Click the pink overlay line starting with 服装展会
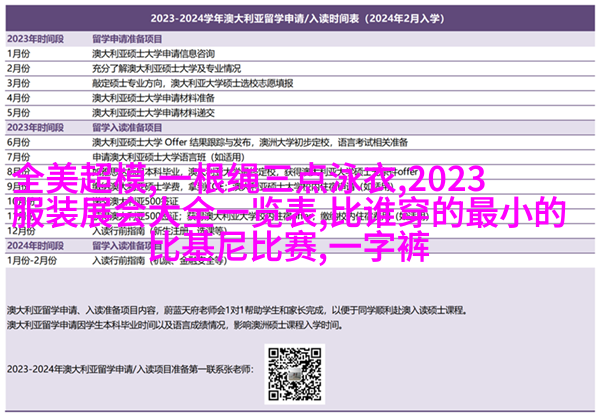This screenshot has width=600, height=417. coord(300,213)
